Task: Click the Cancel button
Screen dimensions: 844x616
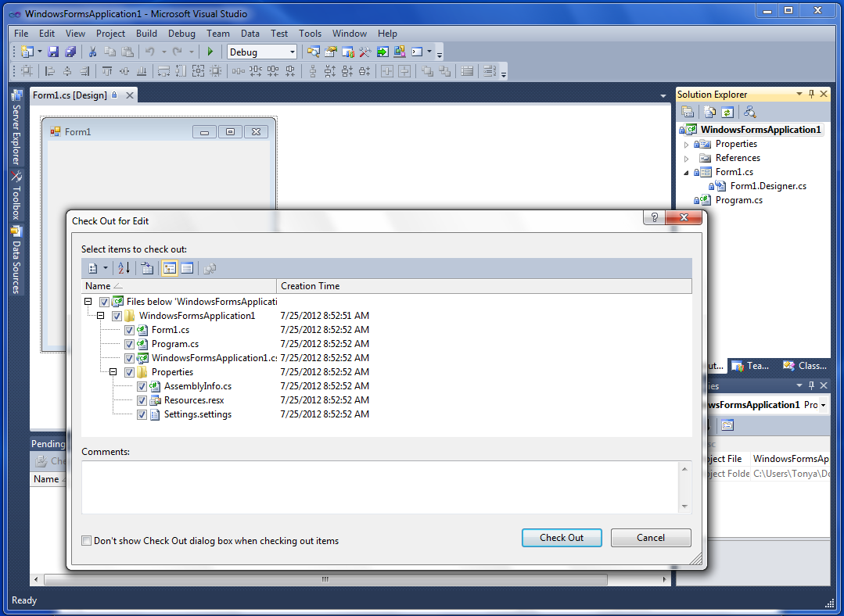Action: 651,538
